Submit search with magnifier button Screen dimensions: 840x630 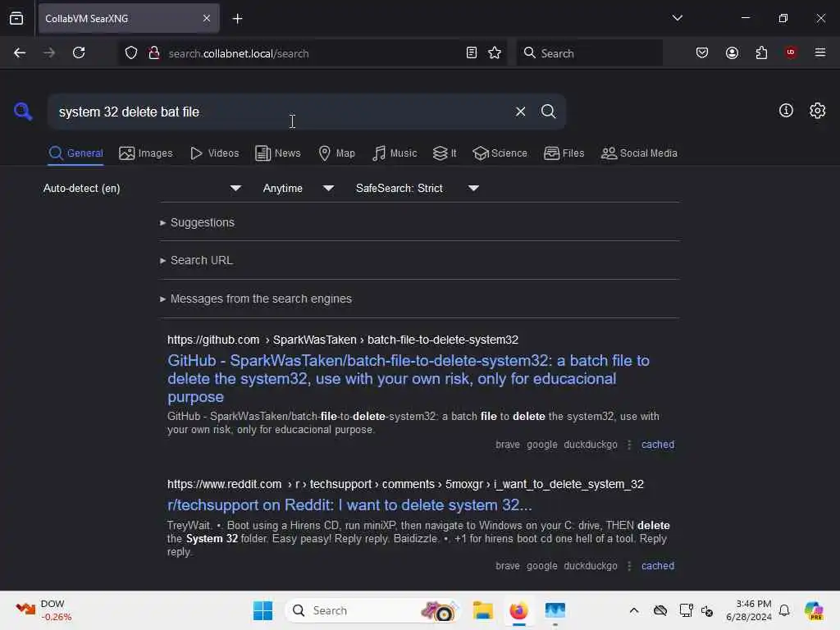[x=548, y=112]
